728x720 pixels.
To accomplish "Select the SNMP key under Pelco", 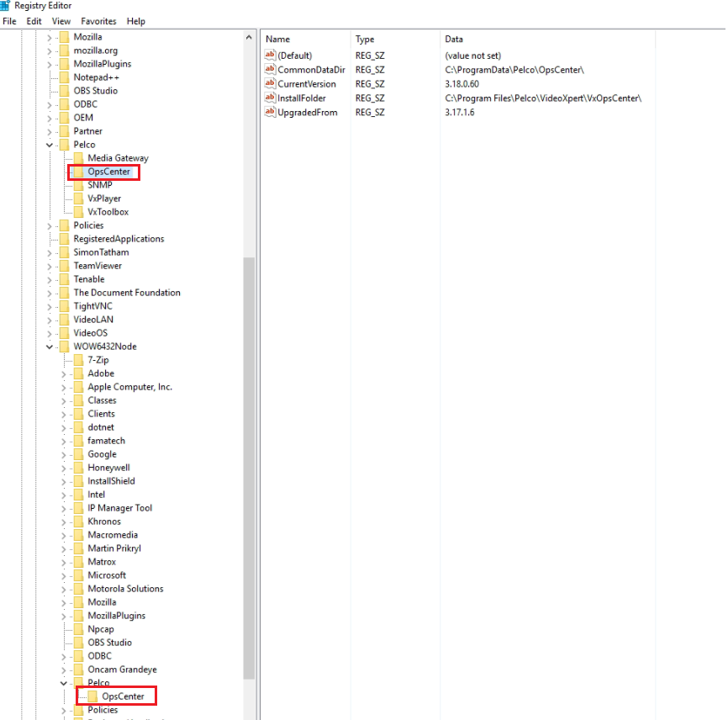I will pos(99,185).
